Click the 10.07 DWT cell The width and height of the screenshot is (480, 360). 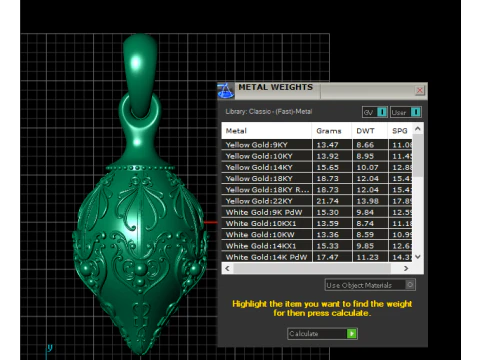(370, 167)
